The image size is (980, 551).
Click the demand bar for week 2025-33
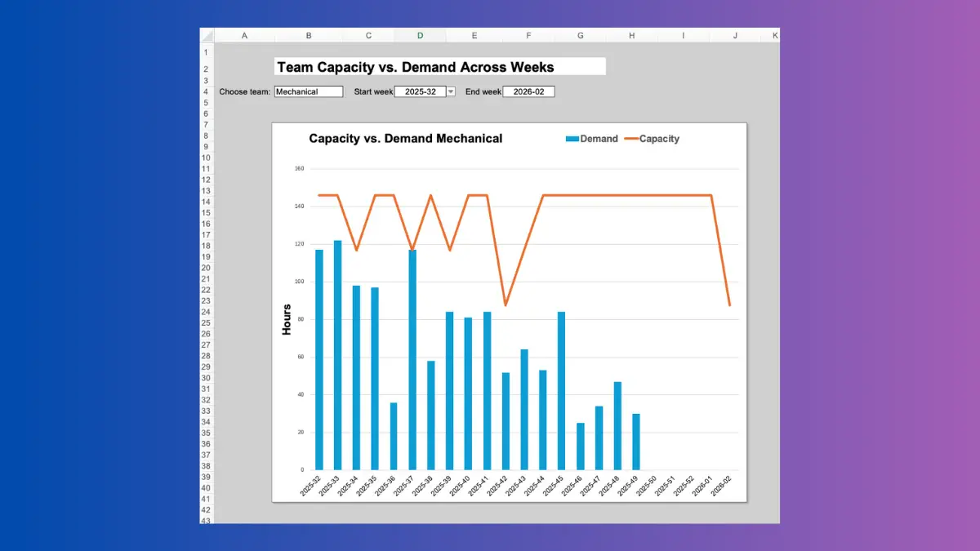click(337, 355)
